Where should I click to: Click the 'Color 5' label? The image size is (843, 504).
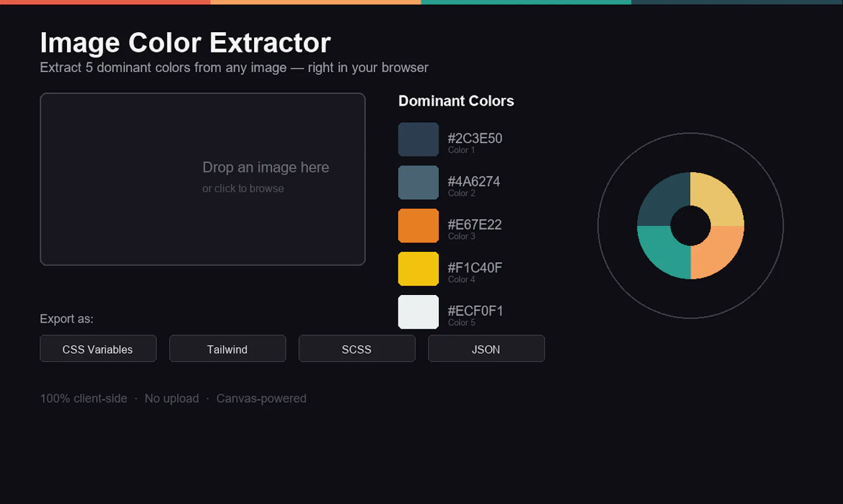(x=462, y=323)
